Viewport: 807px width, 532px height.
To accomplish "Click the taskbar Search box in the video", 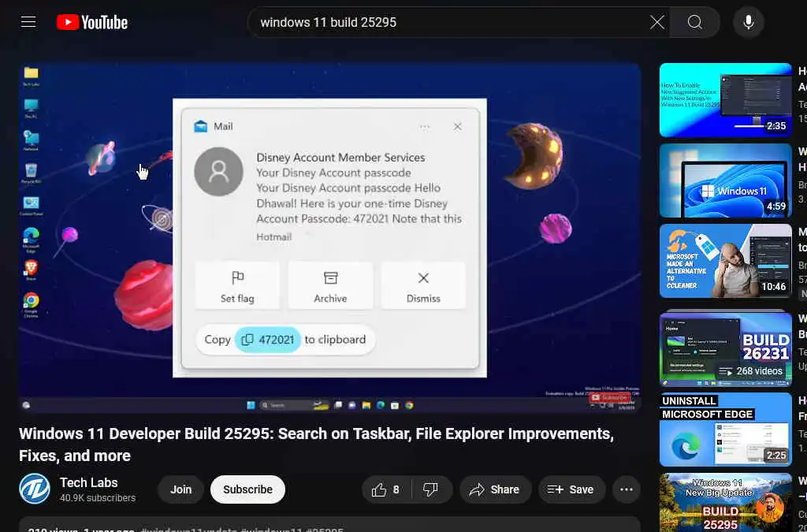I will pos(294,405).
